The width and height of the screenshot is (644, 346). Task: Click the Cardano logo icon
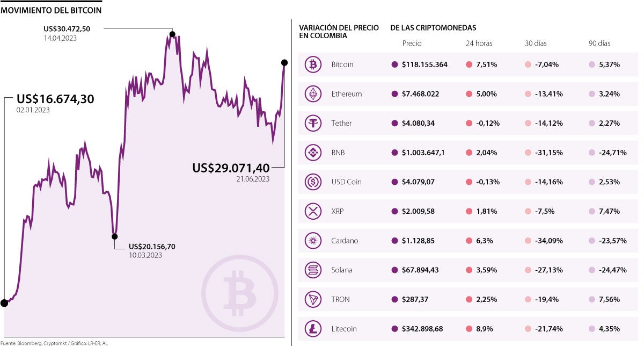click(x=312, y=241)
